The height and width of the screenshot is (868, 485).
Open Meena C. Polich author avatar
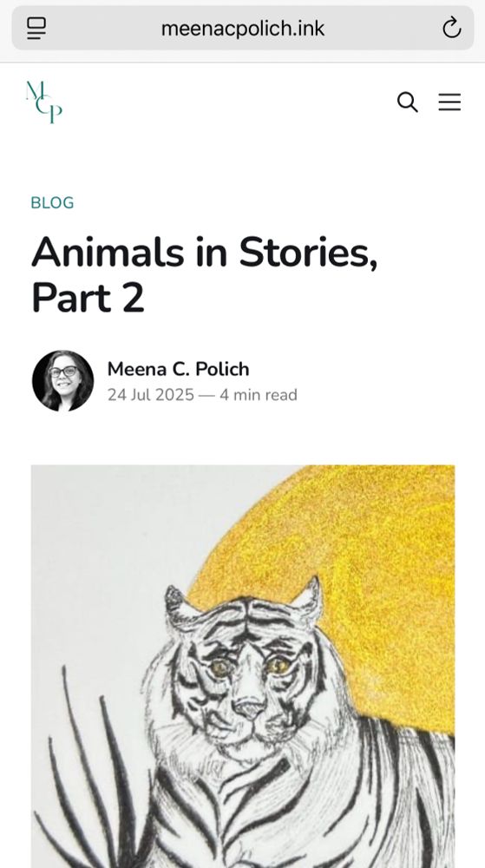pos(62,381)
